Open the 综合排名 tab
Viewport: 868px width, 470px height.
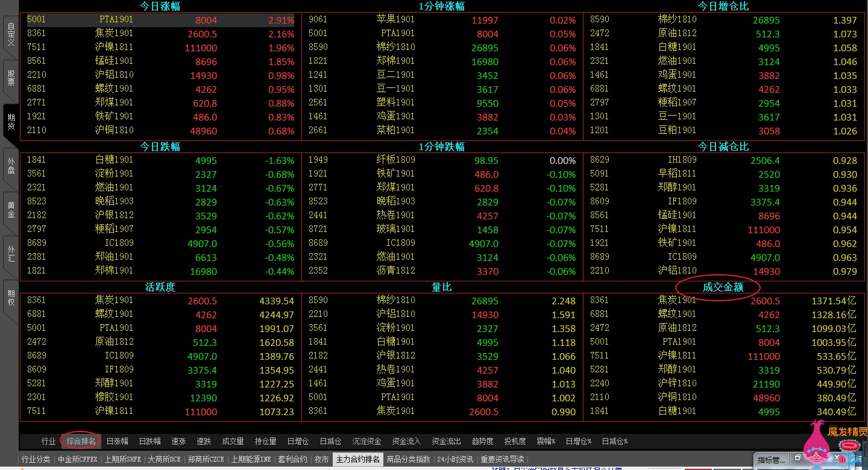coord(81,442)
